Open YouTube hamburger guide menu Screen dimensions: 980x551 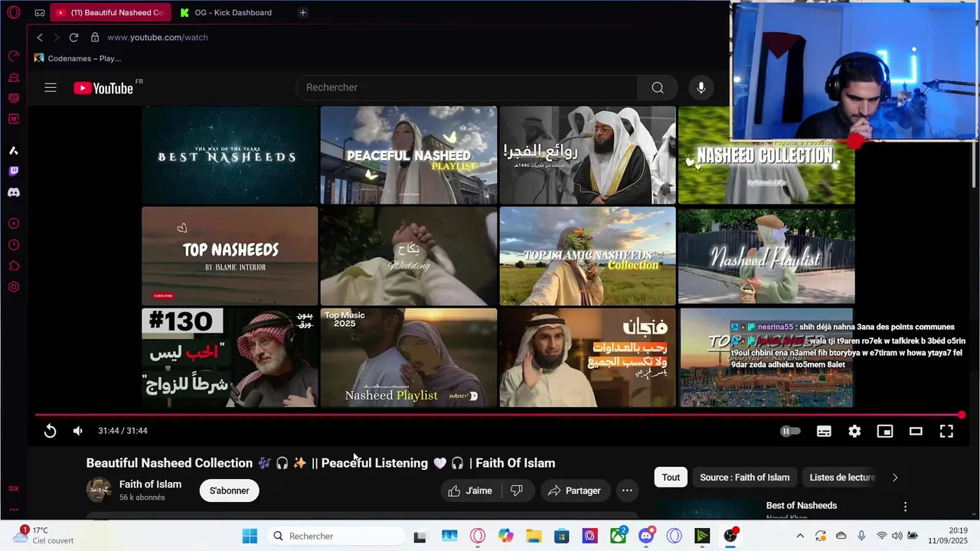[x=51, y=87]
